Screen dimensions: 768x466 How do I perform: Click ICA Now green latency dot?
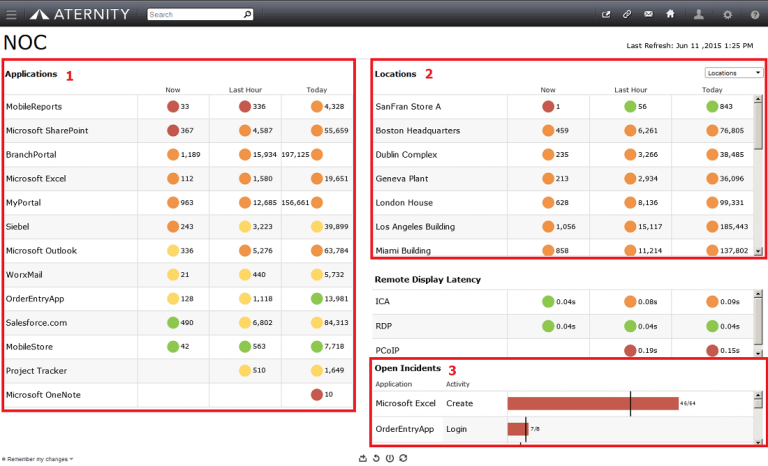pos(548,301)
